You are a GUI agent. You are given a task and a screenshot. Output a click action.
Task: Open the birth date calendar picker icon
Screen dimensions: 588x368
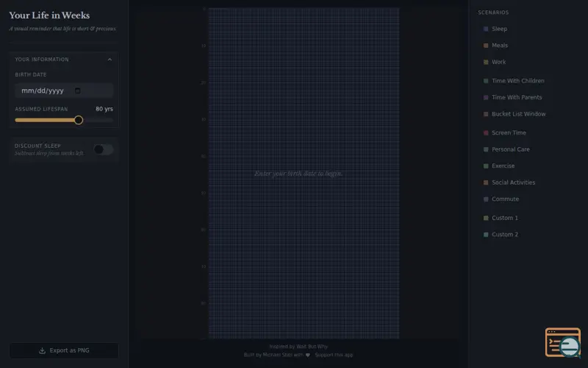pyautogui.click(x=78, y=91)
